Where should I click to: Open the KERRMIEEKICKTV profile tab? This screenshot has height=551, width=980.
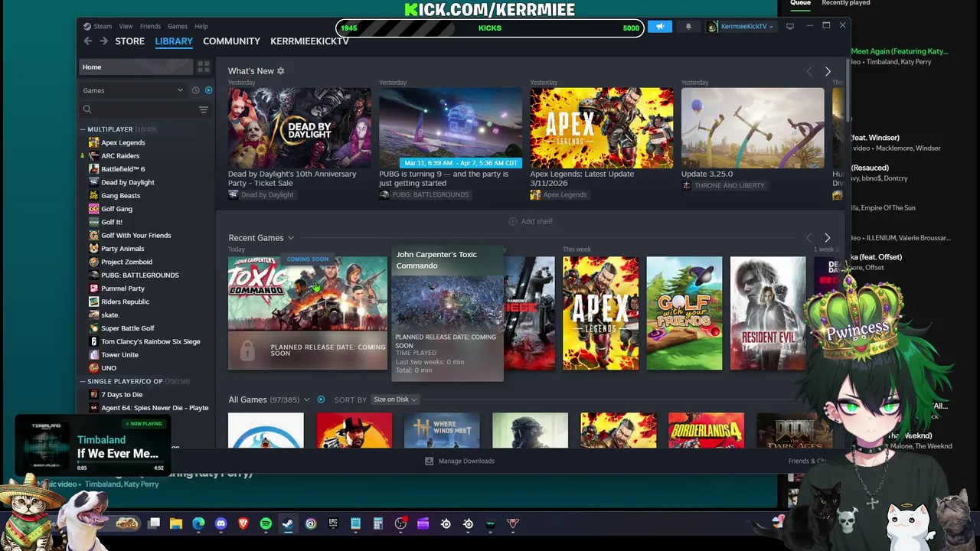[x=309, y=41]
